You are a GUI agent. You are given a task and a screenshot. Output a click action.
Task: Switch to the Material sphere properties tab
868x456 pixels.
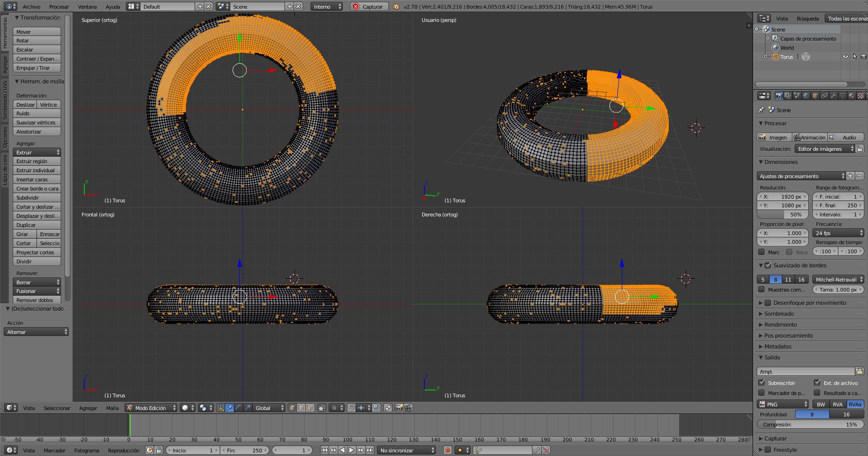click(851, 96)
